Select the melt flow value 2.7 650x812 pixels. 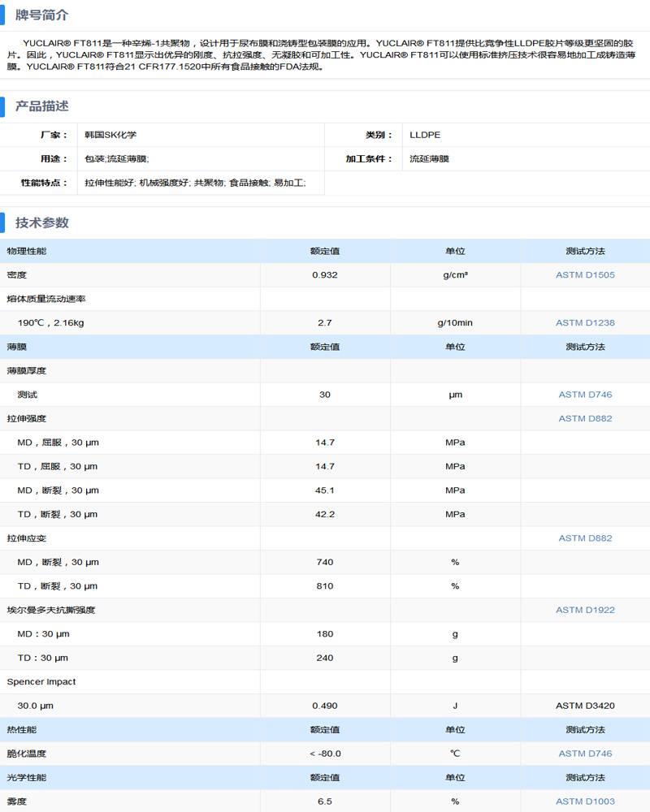pos(325,322)
